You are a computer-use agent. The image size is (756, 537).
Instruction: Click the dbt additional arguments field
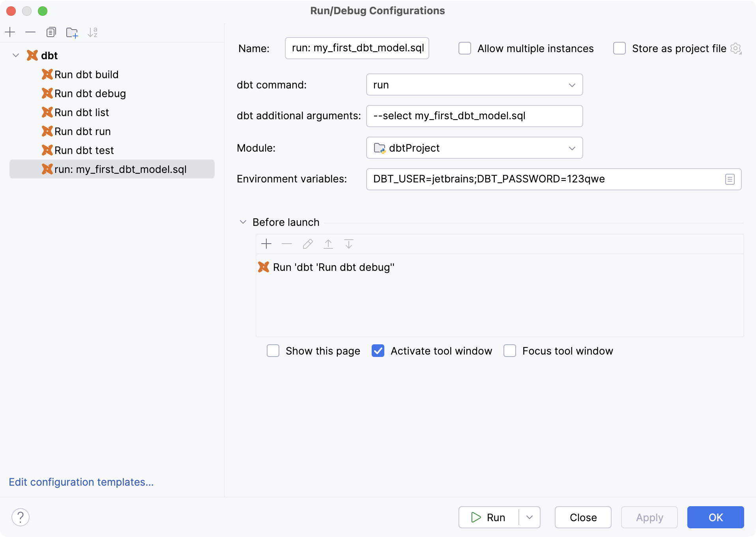point(474,116)
